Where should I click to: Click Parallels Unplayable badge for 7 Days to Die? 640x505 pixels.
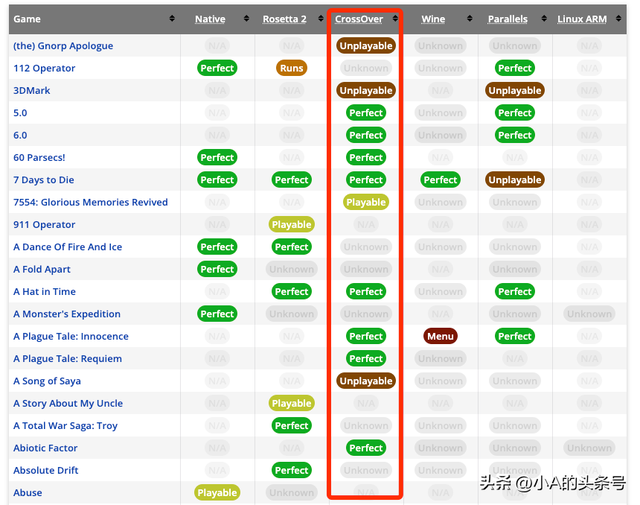pos(515,180)
